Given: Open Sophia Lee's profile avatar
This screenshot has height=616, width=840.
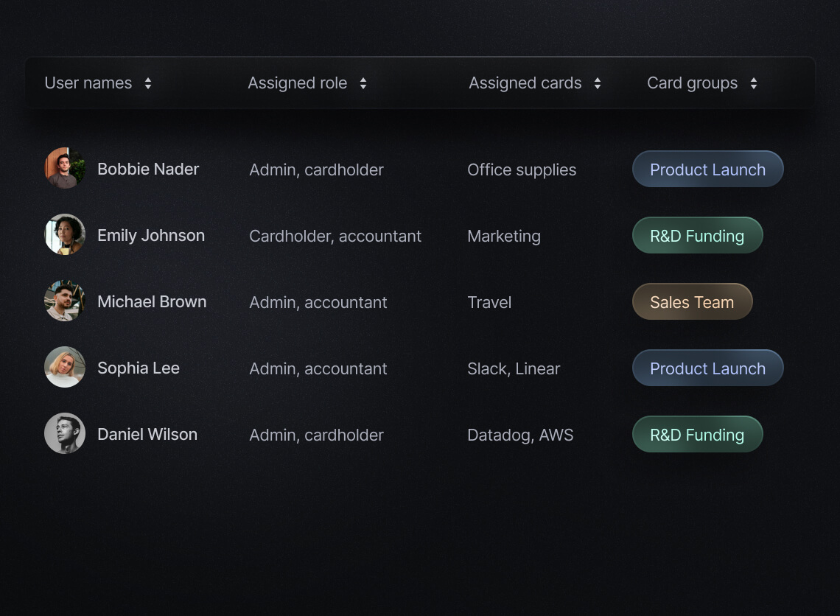Looking at the screenshot, I should (65, 368).
